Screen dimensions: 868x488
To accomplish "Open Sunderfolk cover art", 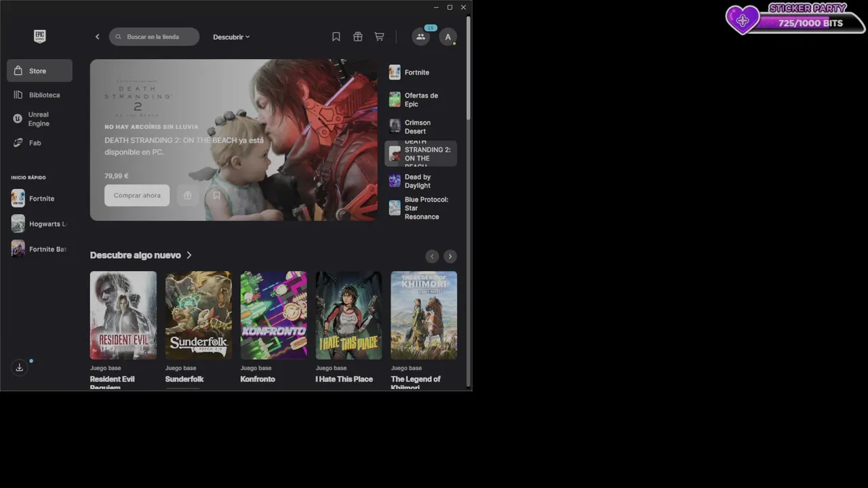I will (x=199, y=315).
